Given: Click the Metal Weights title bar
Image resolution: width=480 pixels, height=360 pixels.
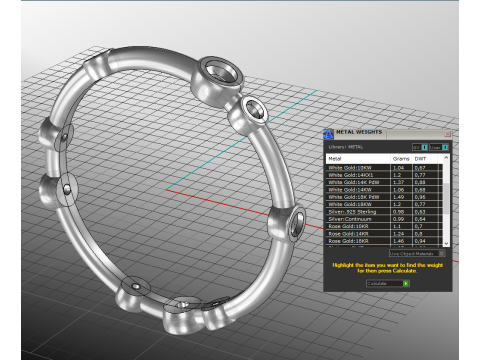Looking at the screenshot, I should 388,133.
